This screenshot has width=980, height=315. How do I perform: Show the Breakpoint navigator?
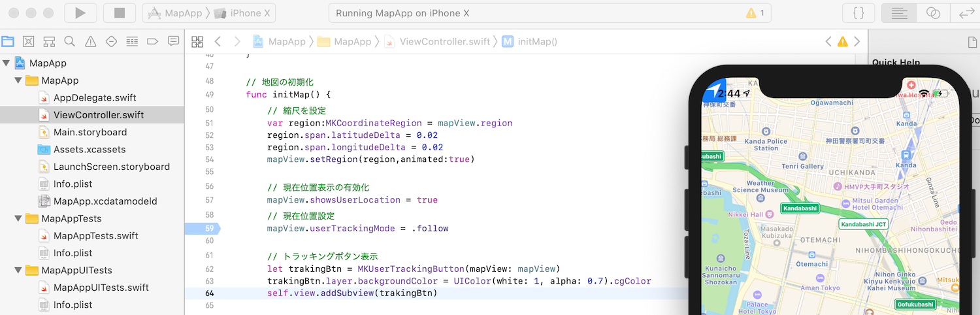[x=152, y=42]
